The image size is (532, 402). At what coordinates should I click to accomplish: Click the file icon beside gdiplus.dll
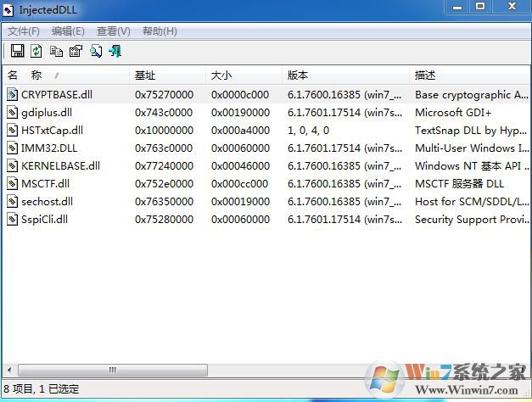13,113
